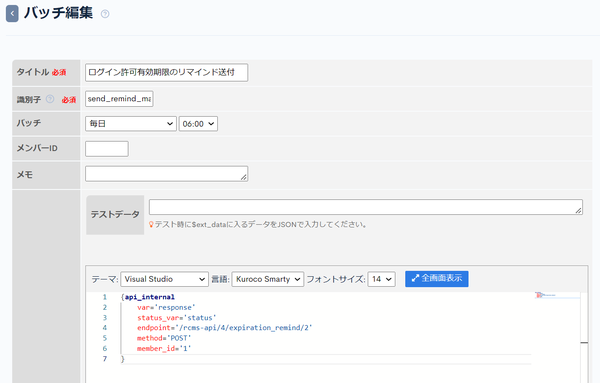Viewport: 600px width, 383px height.
Task: Click code line 1 {api_internal
Action: (x=148, y=297)
